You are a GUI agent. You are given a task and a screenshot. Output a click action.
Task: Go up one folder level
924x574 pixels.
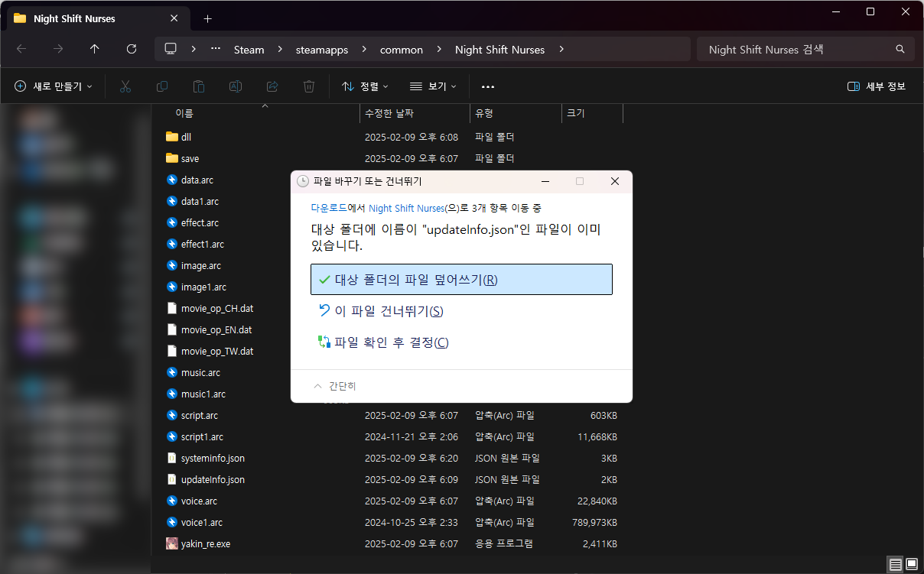click(95, 49)
